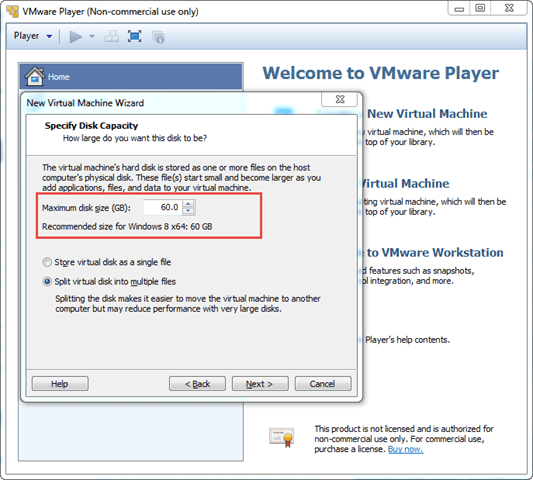Click the Next > button
The image size is (533, 480).
pos(260,384)
